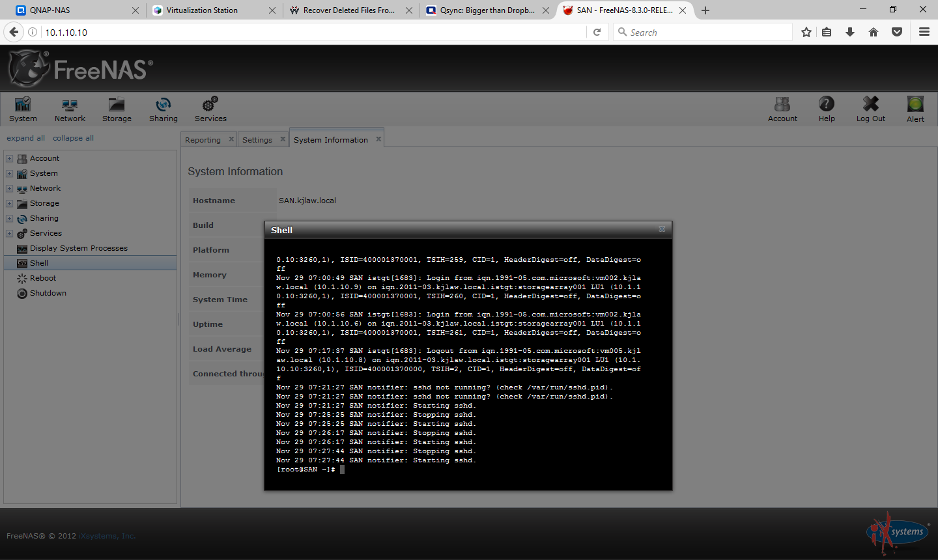Select Storage in the sidebar tree

44,203
